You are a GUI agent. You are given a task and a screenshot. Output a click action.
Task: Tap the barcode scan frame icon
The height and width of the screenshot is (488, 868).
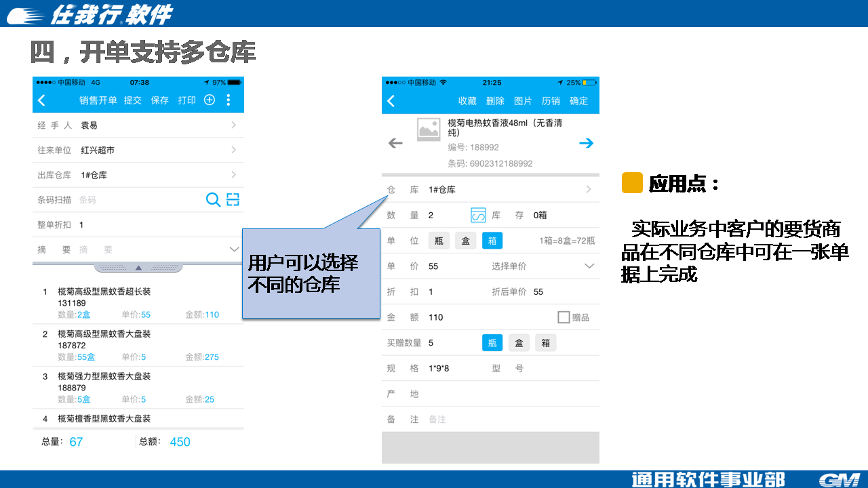pos(233,199)
